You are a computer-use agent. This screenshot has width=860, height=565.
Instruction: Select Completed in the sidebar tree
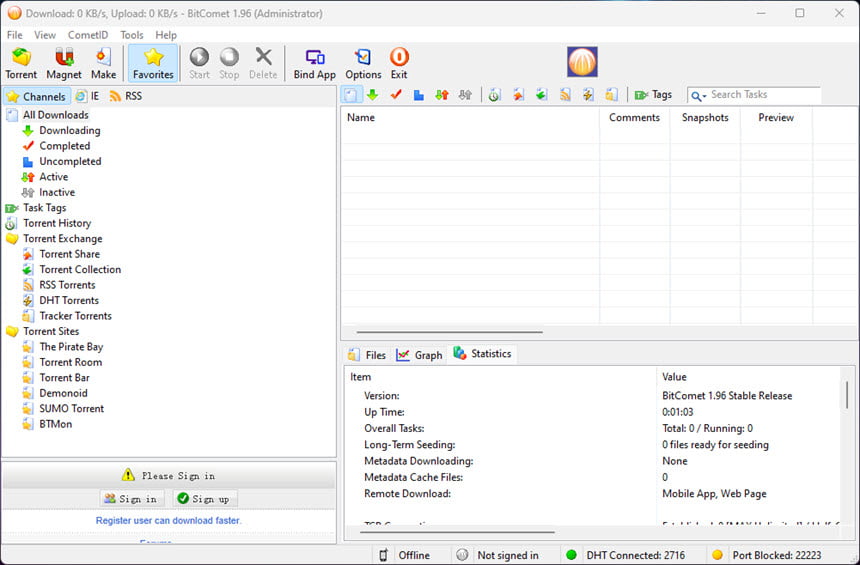(x=65, y=146)
